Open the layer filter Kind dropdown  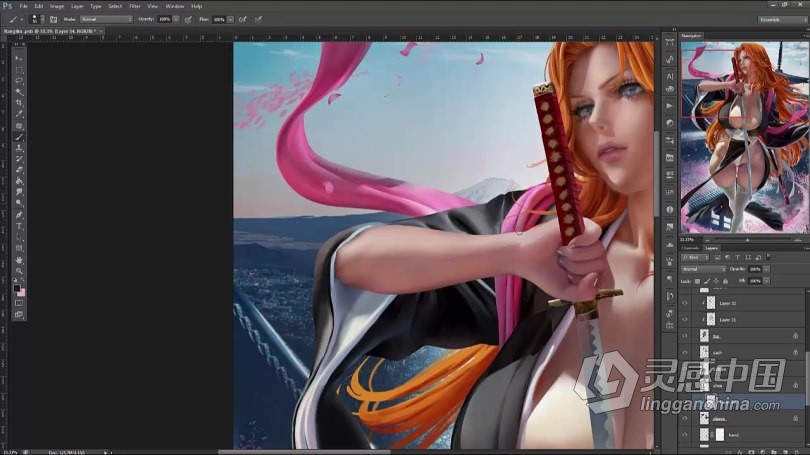tap(695, 257)
